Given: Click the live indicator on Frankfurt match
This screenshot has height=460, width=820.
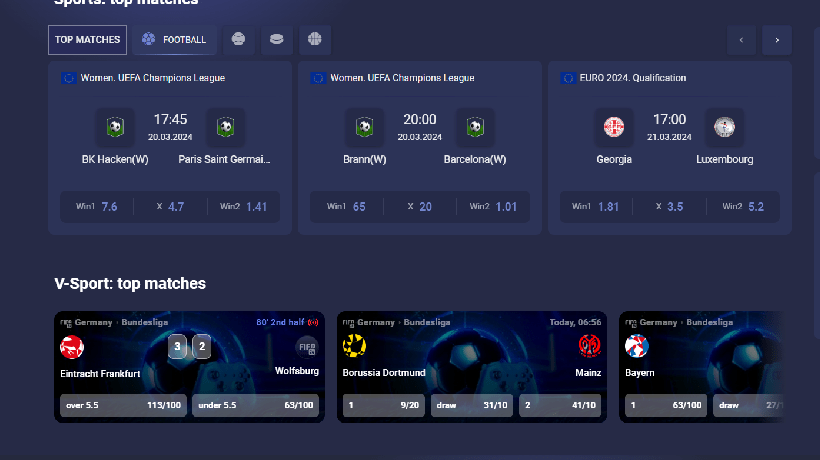Looking at the screenshot, I should pos(313,323).
